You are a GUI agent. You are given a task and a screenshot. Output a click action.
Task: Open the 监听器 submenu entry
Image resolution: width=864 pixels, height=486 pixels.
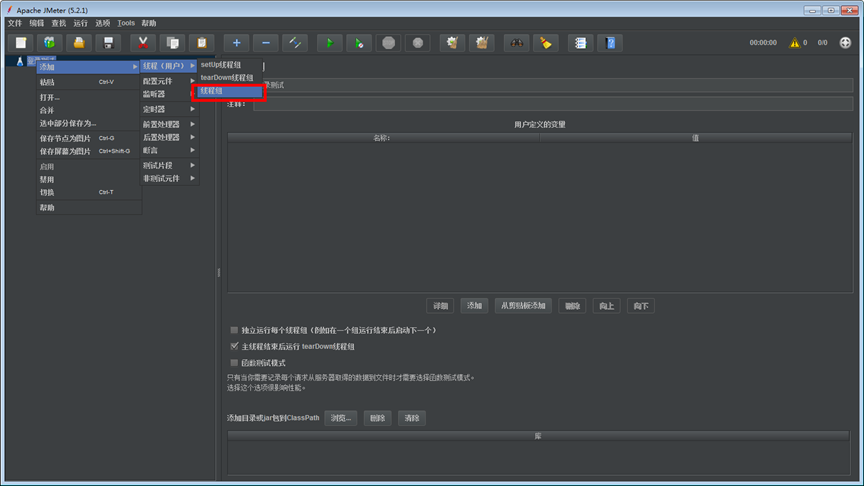168,94
